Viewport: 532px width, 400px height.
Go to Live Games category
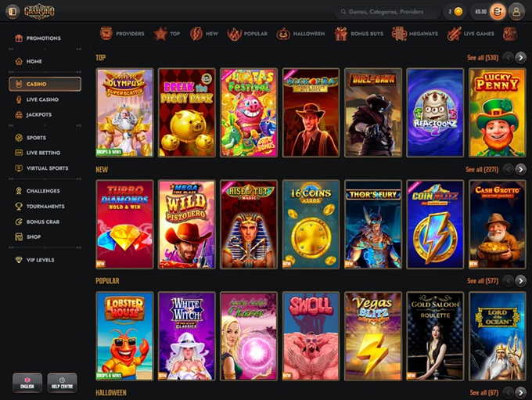click(471, 34)
